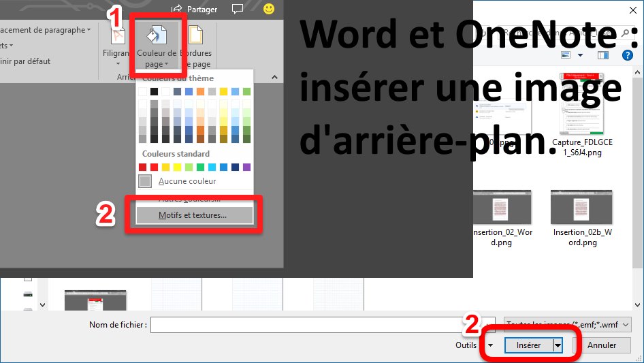Viewport: 644px width, 363px height.
Task: Click the Partager share button
Action: (194, 9)
